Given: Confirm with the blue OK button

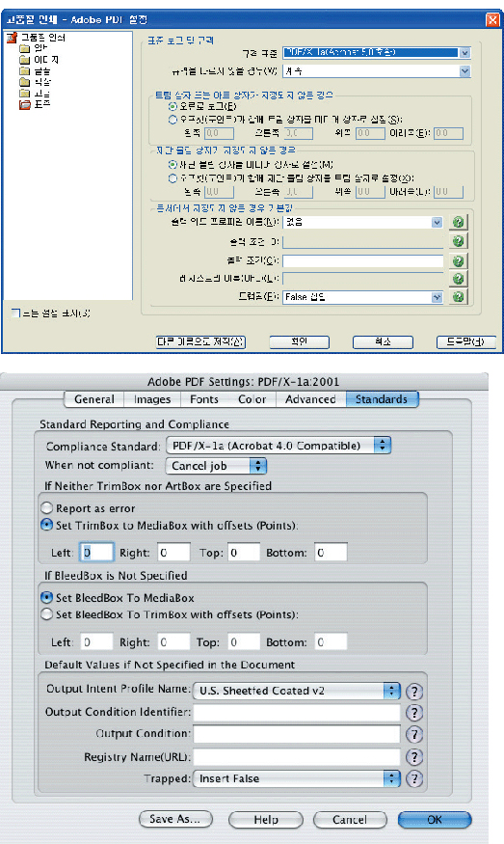Looking at the screenshot, I should pos(435,820).
